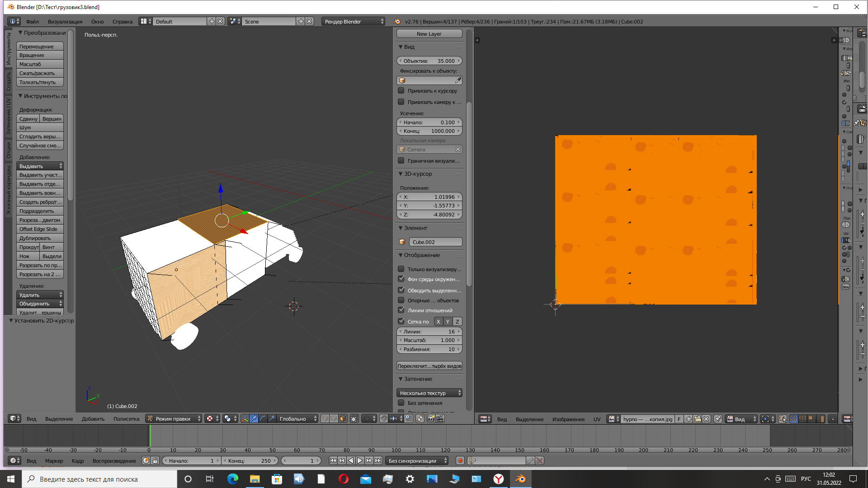
Task: Open the 'Режим правки' mode dropdown
Action: click(174, 419)
